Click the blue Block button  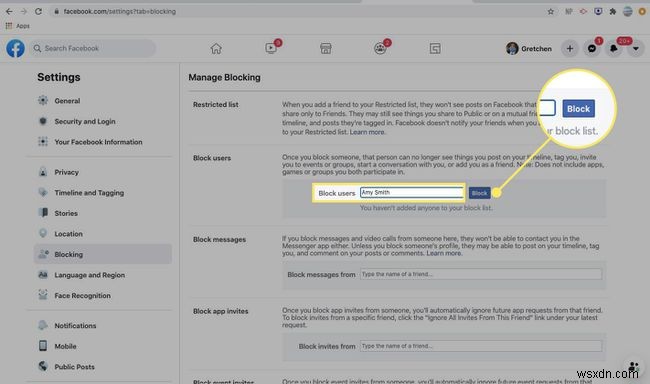tap(479, 193)
